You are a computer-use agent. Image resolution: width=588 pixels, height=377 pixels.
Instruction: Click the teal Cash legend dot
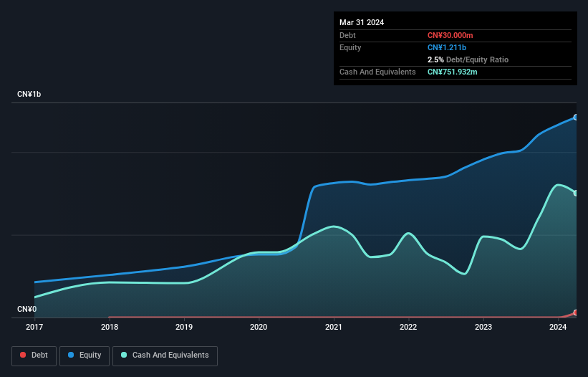124,355
